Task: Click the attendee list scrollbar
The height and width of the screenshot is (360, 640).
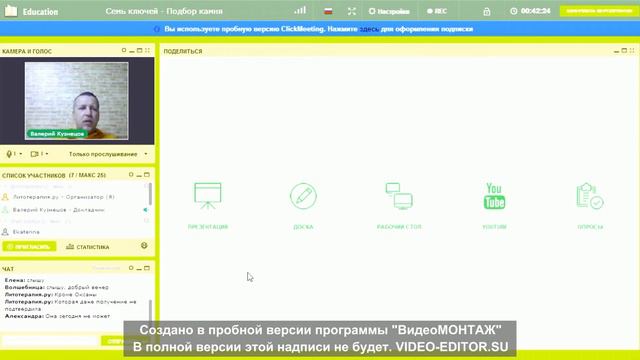Action: point(150,194)
